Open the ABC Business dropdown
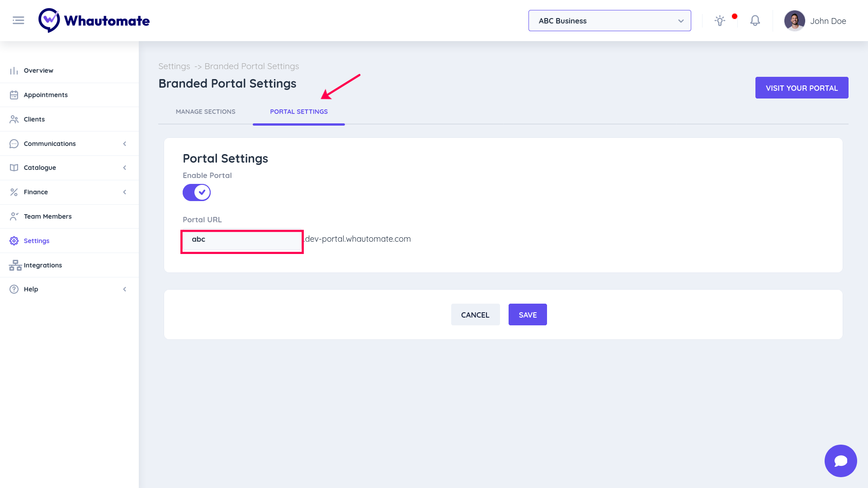Image resolution: width=868 pixels, height=488 pixels. [x=609, y=21]
